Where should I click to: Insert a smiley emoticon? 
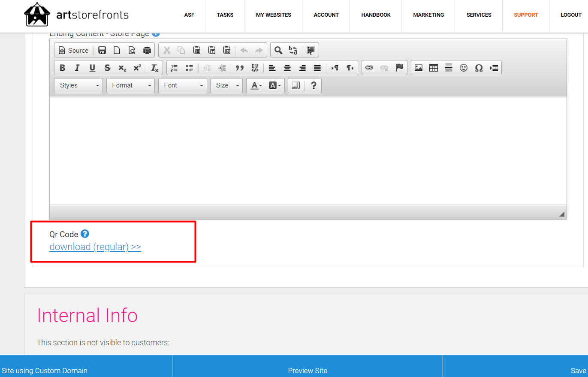(464, 68)
